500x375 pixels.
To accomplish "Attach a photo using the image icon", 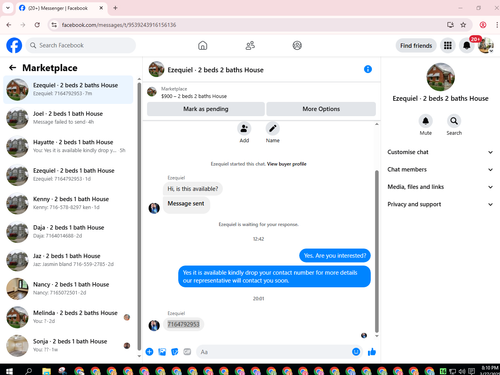I will tap(162, 352).
